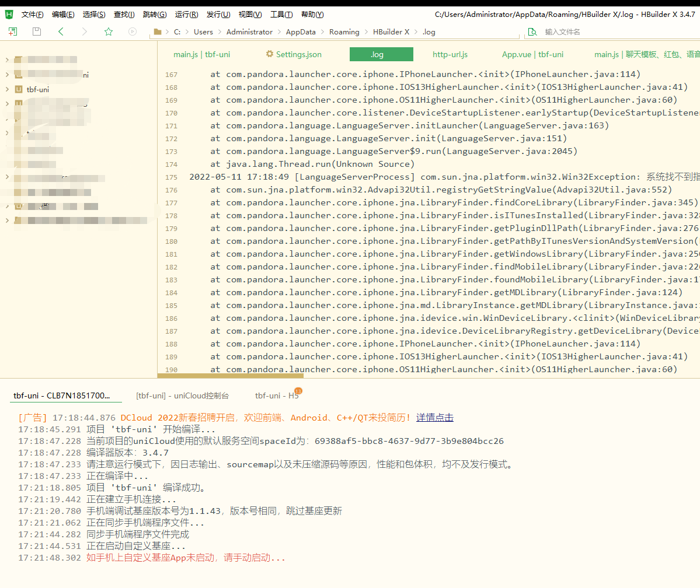Click the 详情点击 link in console

point(435,418)
